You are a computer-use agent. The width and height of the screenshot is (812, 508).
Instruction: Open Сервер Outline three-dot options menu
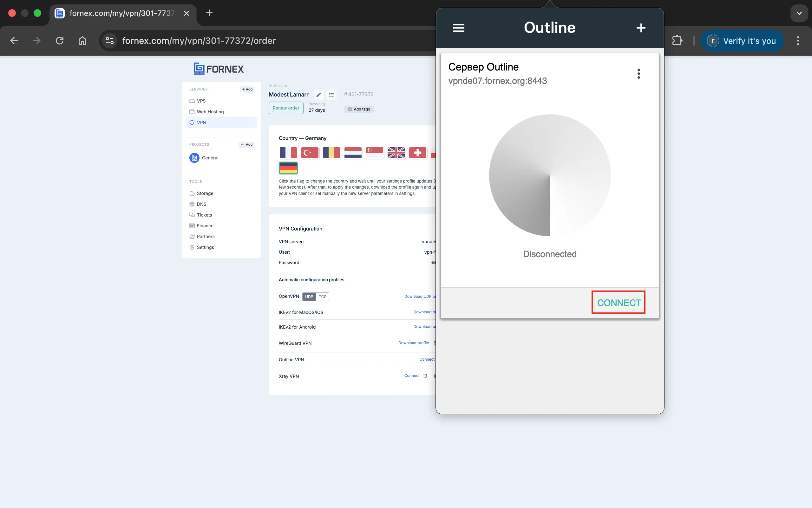(638, 74)
